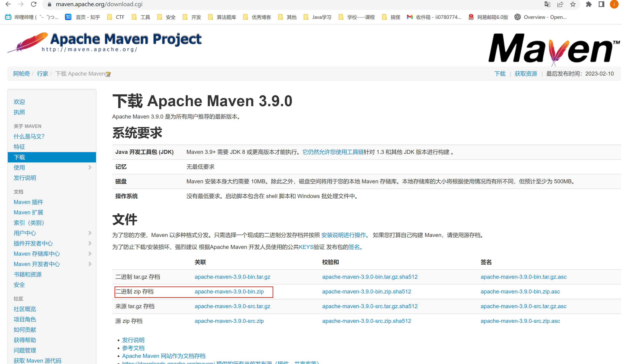Click the KEYS link
Screen dimensions: 622x364
tap(306, 247)
